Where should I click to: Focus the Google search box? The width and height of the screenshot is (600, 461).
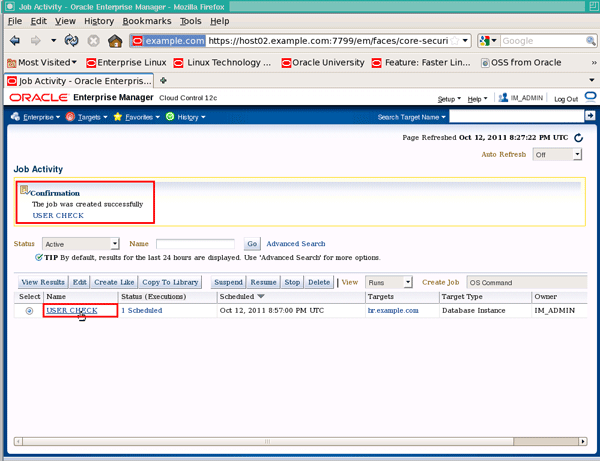pos(543,41)
